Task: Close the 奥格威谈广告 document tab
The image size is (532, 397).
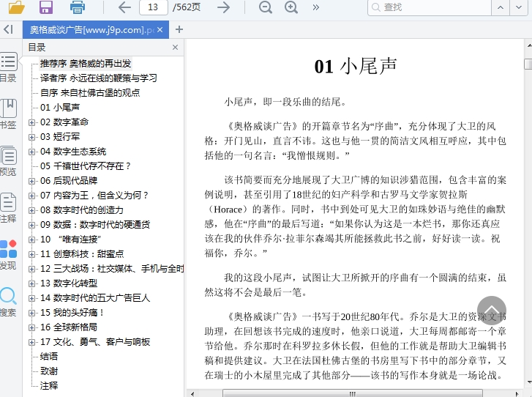Action: [160, 30]
